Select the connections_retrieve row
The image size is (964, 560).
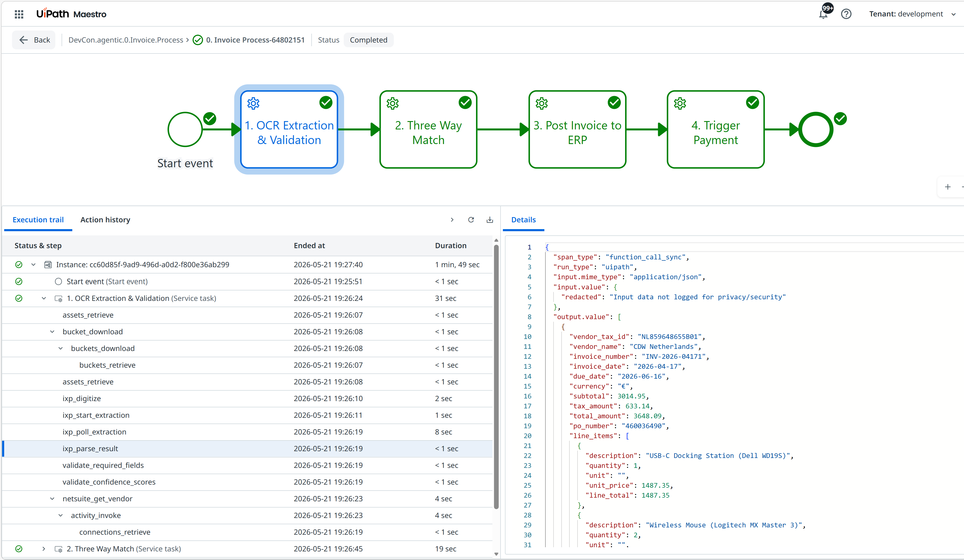click(x=247, y=532)
